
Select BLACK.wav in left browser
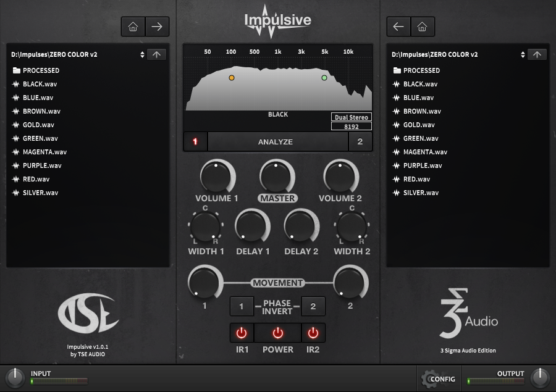(35, 85)
